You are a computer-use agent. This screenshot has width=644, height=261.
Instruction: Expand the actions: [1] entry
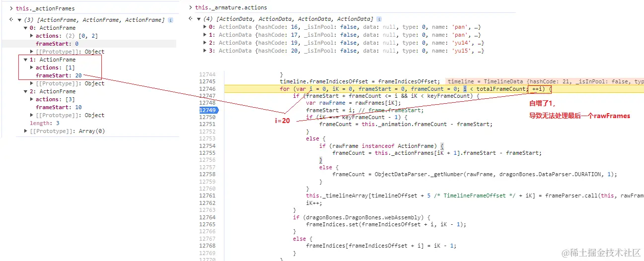[32, 67]
